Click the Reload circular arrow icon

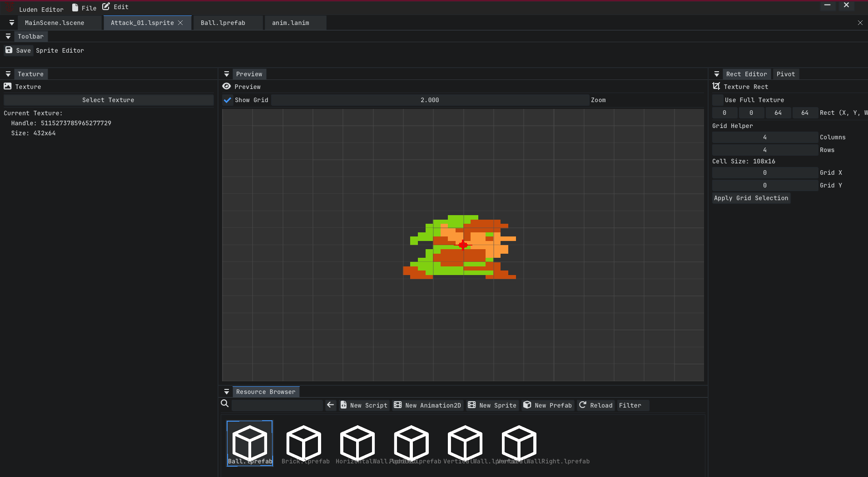click(583, 405)
